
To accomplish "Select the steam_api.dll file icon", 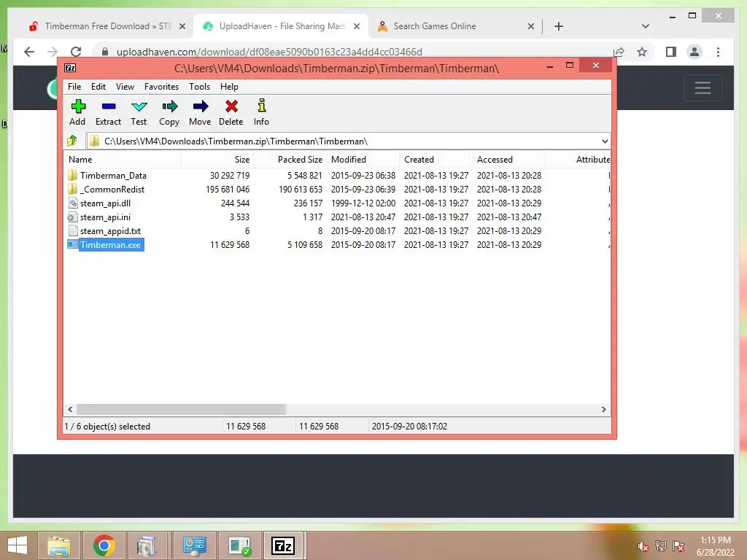I will (72, 203).
